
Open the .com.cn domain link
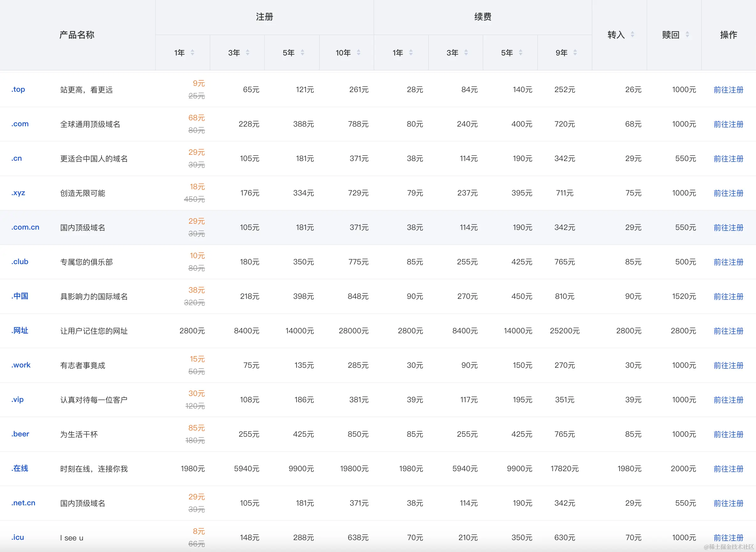(x=25, y=227)
